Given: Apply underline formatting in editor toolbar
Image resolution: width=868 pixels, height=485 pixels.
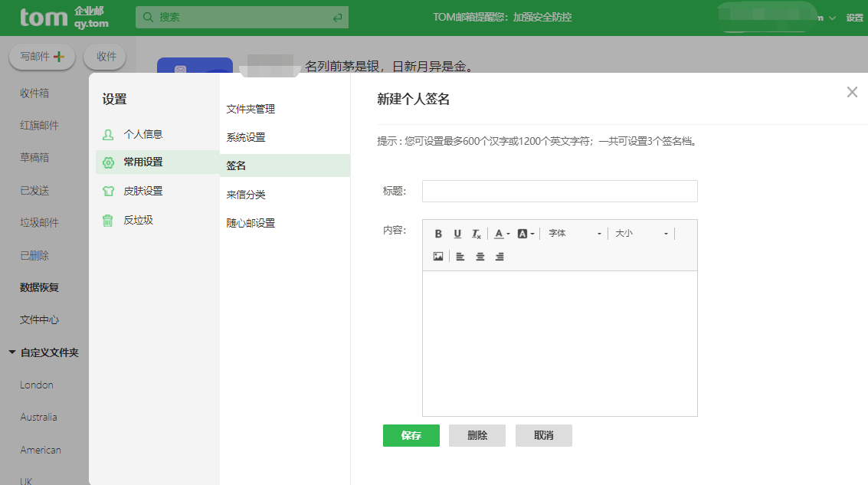Looking at the screenshot, I should [457, 234].
